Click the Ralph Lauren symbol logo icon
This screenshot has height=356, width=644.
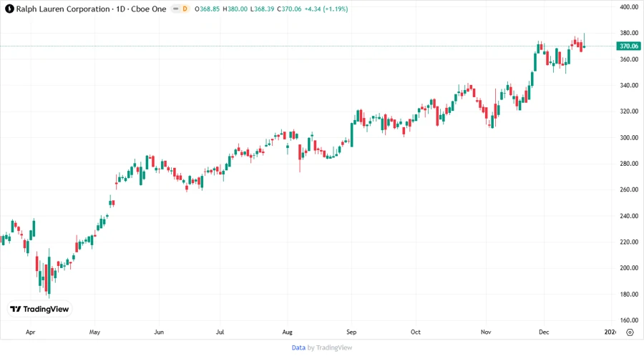9,9
